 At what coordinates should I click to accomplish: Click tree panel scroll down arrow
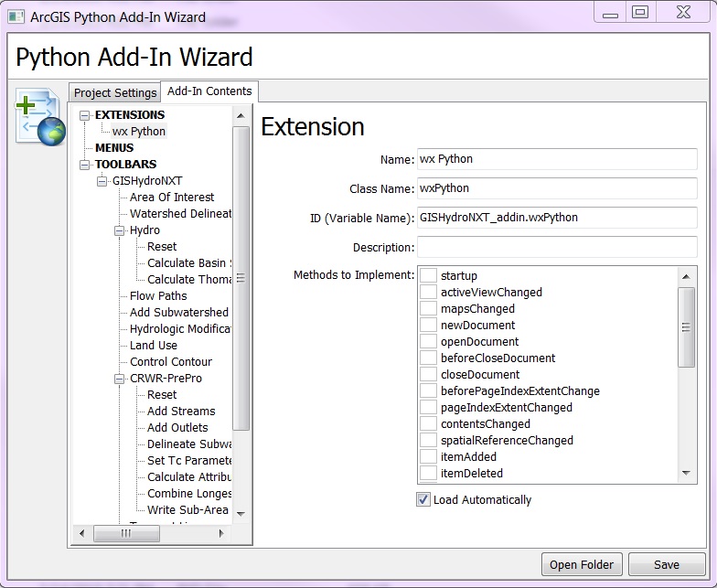pos(241,514)
